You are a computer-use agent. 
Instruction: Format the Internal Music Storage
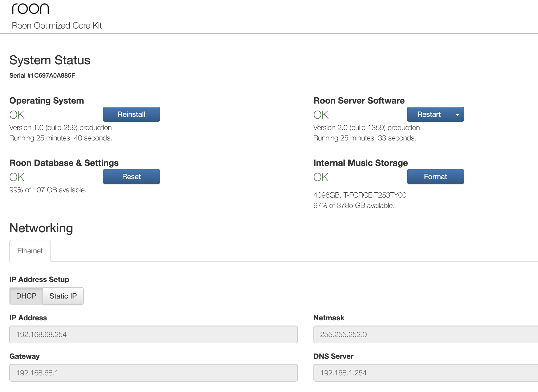[435, 177]
